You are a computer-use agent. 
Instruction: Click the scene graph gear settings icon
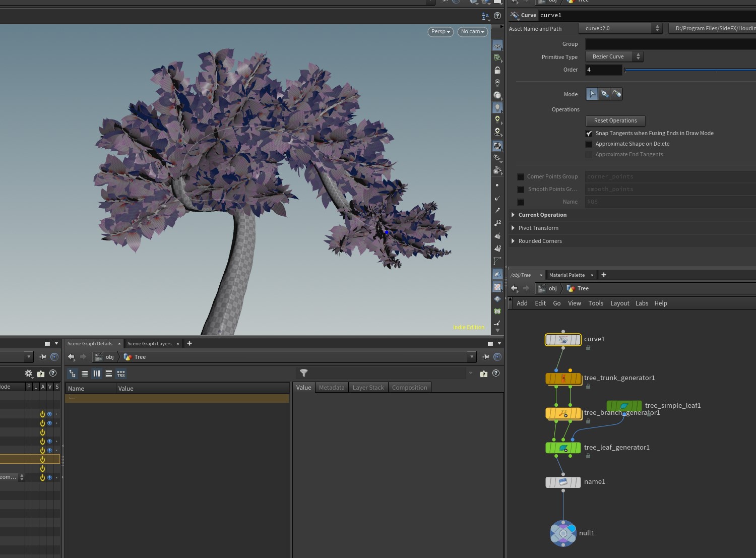click(29, 374)
